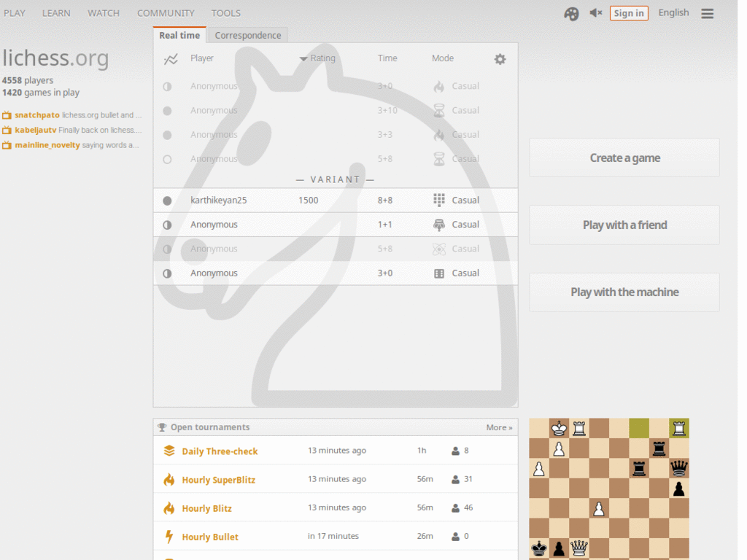
Task: Click the players icon next to 46
Action: click(x=455, y=508)
